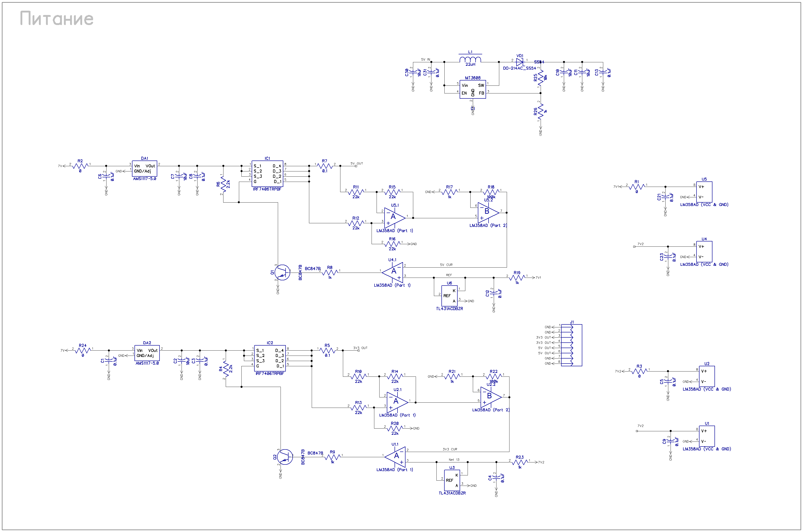The width and height of the screenshot is (803, 532).
Task: Select capacitor C30 10uF symbol
Action: (x=413, y=72)
